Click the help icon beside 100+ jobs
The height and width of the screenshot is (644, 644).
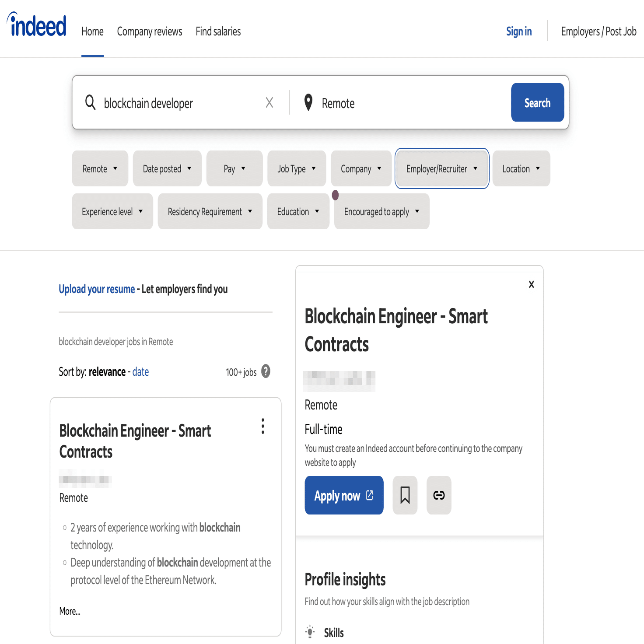(266, 371)
